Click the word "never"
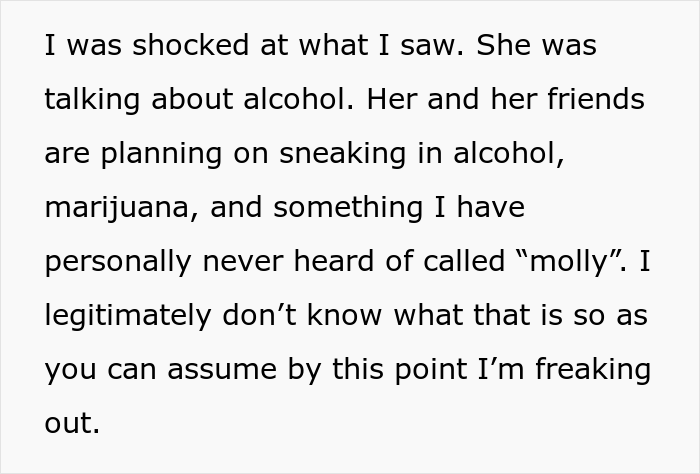This screenshot has height=474, width=700. [243, 262]
